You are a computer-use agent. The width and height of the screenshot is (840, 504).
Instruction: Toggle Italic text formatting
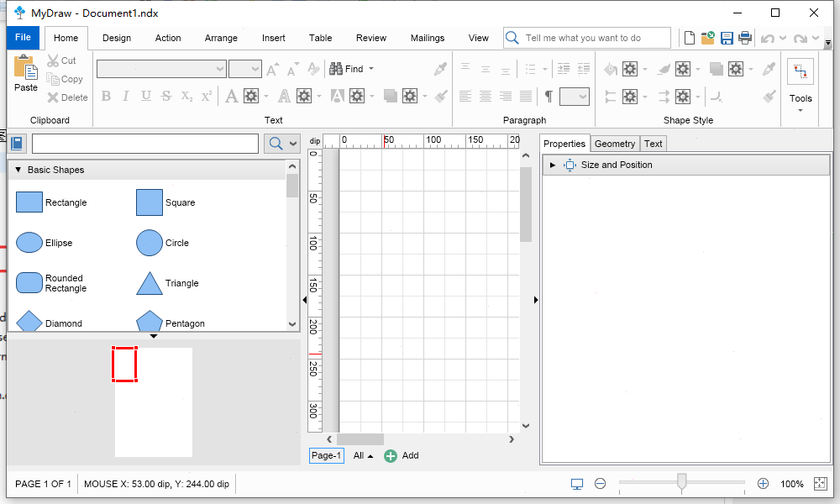coord(126,97)
